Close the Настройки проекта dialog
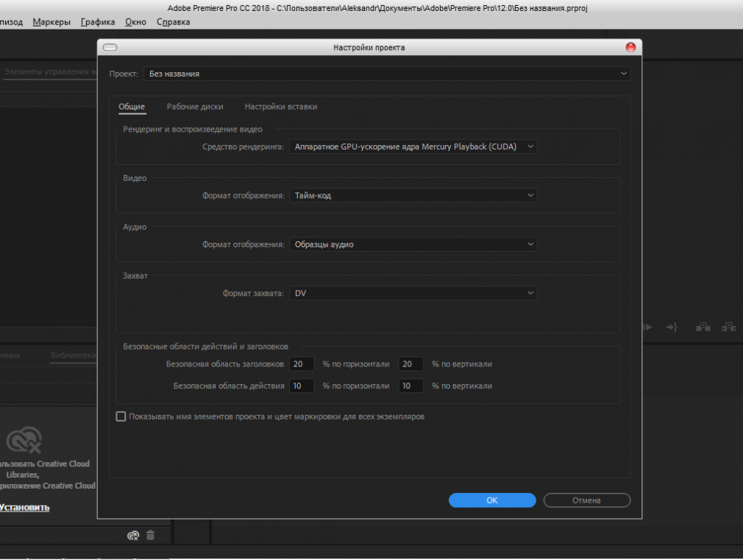The width and height of the screenshot is (743, 560). coord(630,47)
